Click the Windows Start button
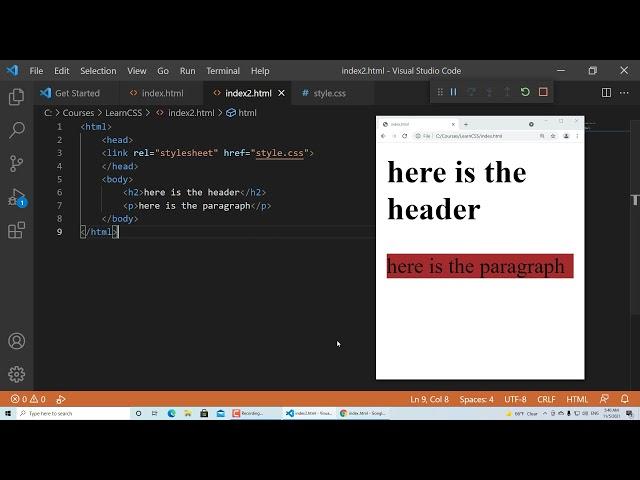The width and height of the screenshot is (640, 480). pos(8,413)
